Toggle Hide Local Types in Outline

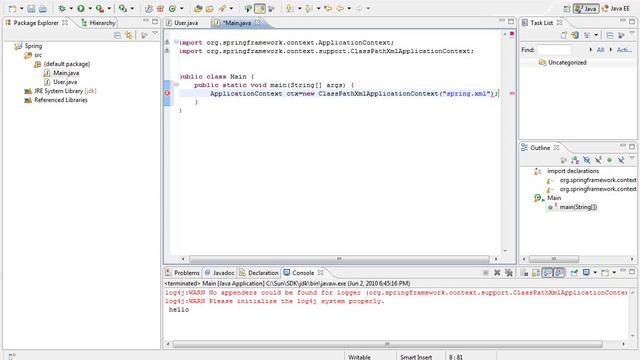click(621, 160)
